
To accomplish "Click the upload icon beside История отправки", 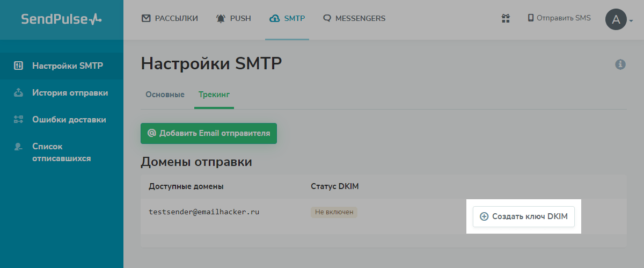I will click(x=18, y=93).
